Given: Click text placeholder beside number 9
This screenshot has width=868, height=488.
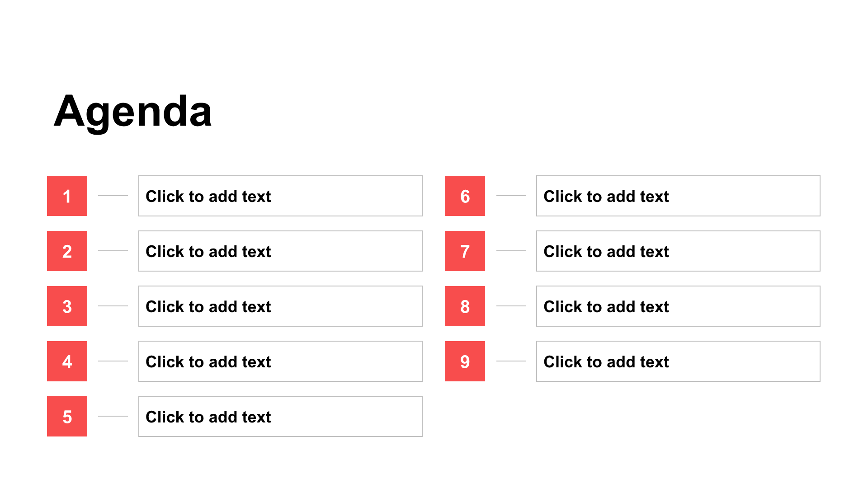Looking at the screenshot, I should tap(678, 361).
